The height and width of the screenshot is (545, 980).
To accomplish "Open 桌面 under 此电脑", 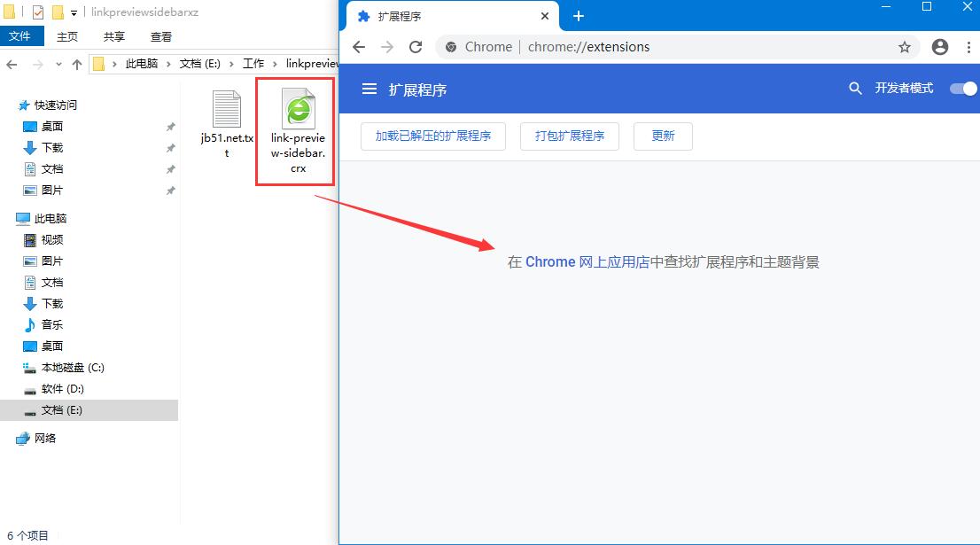I will click(x=52, y=346).
